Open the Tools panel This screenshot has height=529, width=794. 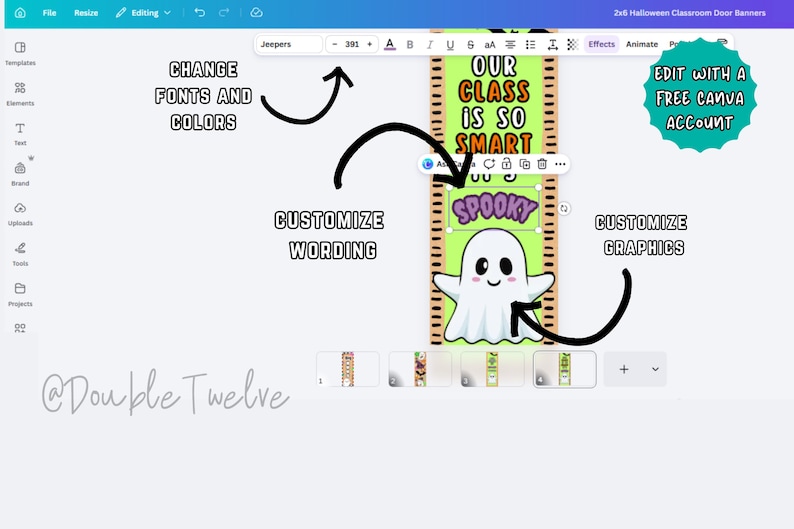pyautogui.click(x=20, y=254)
